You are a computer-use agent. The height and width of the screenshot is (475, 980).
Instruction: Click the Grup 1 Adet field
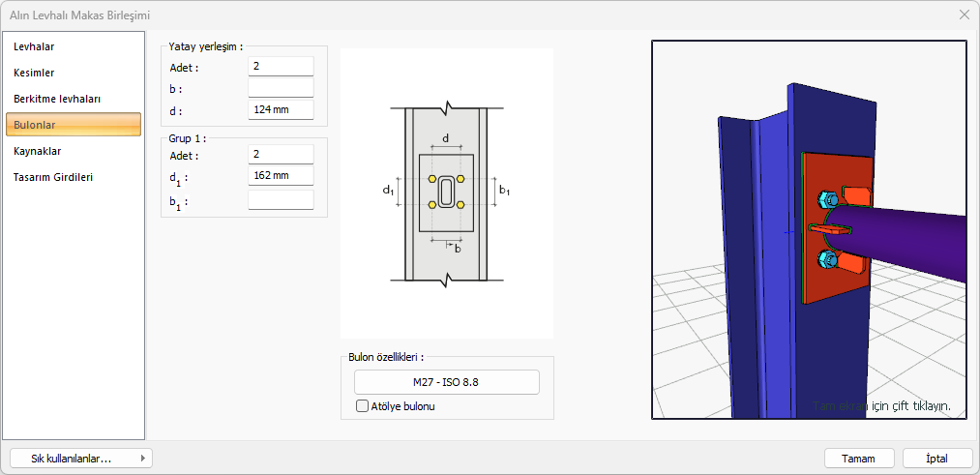click(x=281, y=155)
